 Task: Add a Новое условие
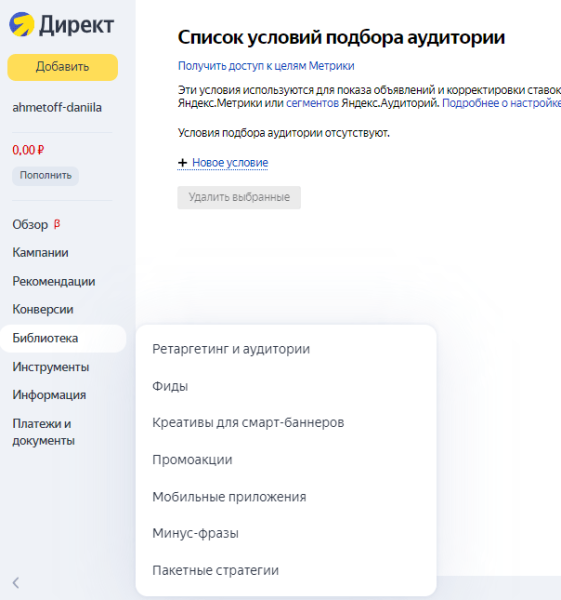[230, 163]
